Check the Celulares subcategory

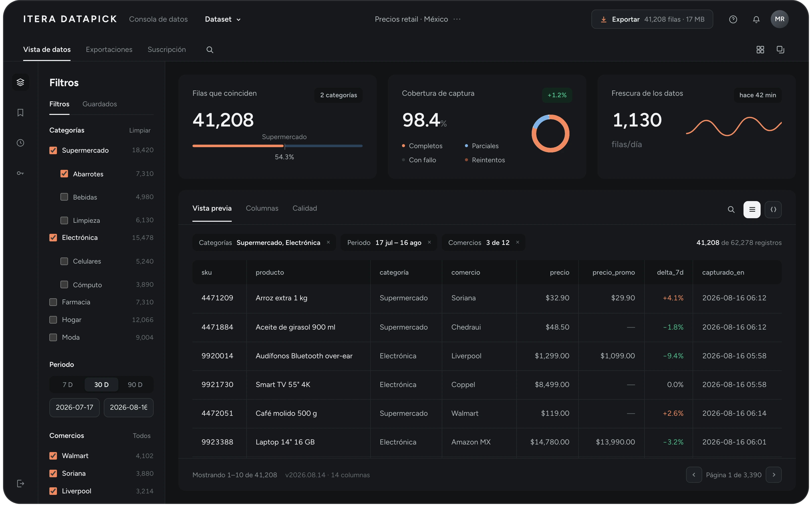(x=64, y=261)
